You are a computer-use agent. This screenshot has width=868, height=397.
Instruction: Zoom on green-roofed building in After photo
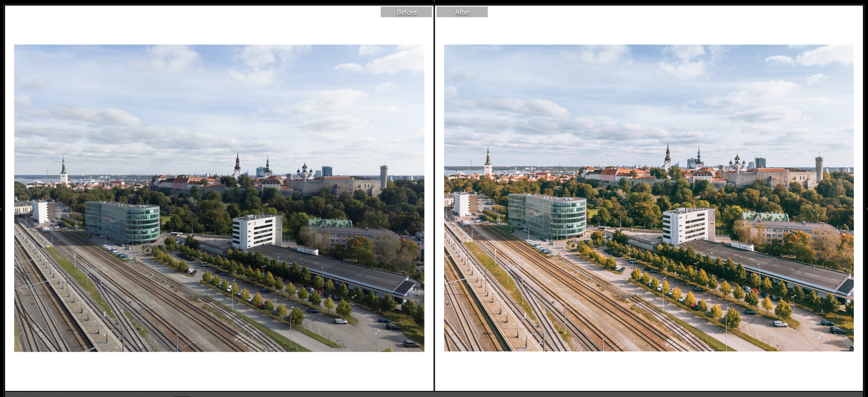[765, 217]
